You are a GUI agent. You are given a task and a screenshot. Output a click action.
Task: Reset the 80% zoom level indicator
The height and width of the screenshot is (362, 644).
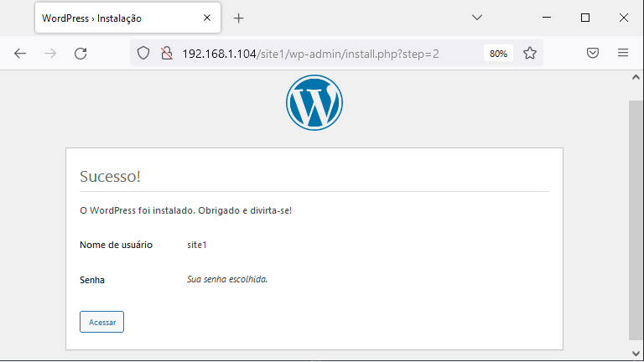[498, 54]
